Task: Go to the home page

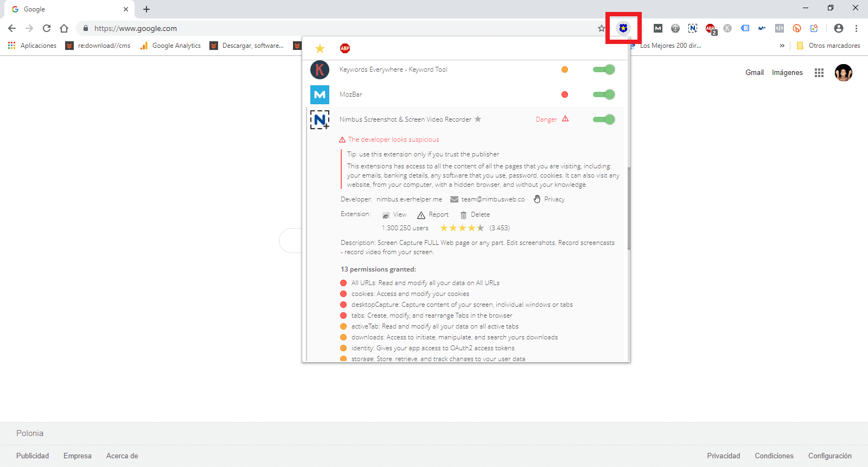Action: (x=64, y=28)
